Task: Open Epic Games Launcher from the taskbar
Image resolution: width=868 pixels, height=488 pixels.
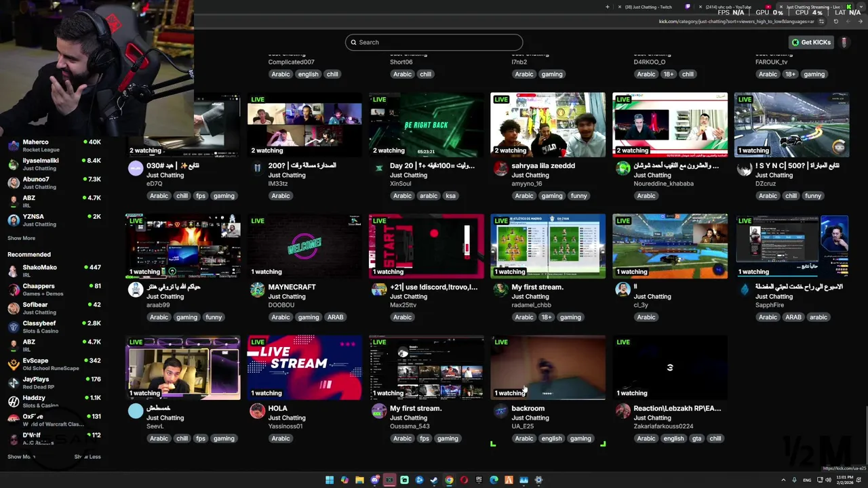Action: point(479,480)
